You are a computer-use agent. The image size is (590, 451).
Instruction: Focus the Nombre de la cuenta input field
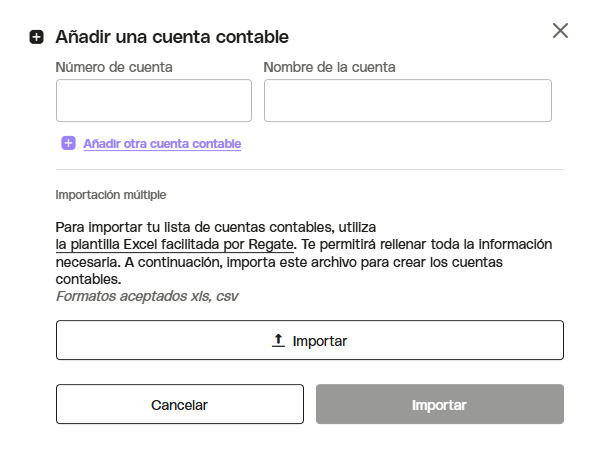click(408, 100)
